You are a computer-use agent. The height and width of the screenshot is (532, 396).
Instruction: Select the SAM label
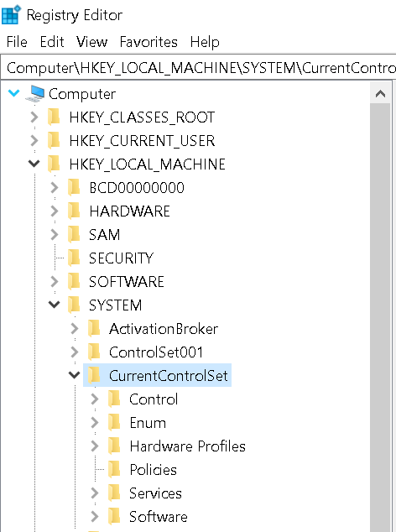pos(105,235)
